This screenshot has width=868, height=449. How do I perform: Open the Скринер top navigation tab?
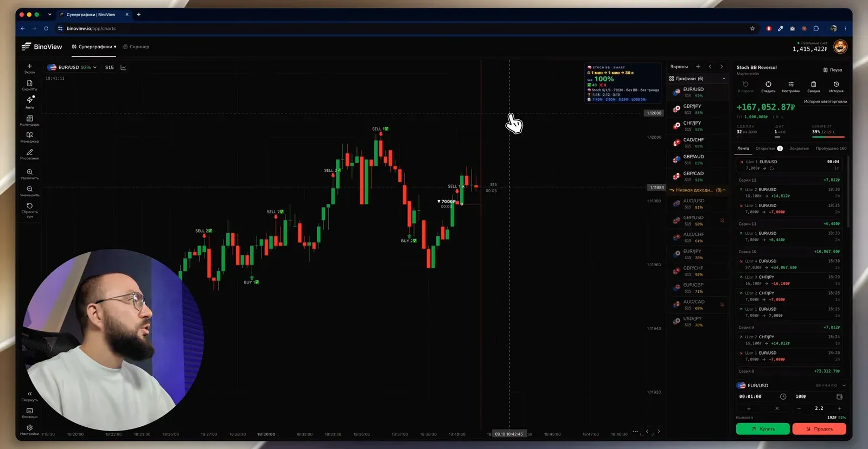tap(136, 47)
